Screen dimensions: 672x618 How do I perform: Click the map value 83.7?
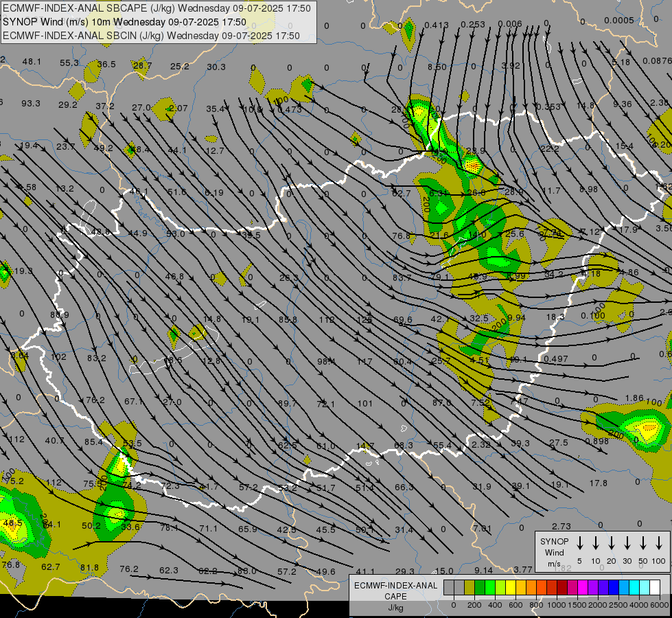coord(402,277)
